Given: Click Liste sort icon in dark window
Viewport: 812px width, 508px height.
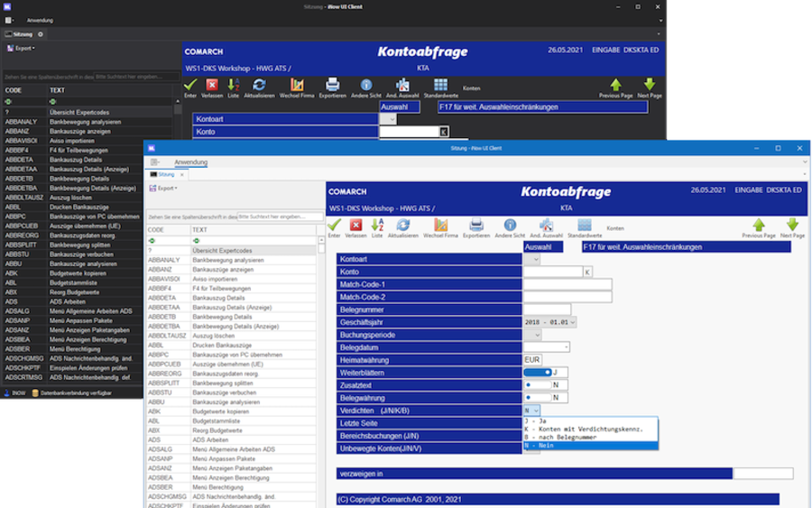Looking at the screenshot, I should pyautogui.click(x=234, y=85).
